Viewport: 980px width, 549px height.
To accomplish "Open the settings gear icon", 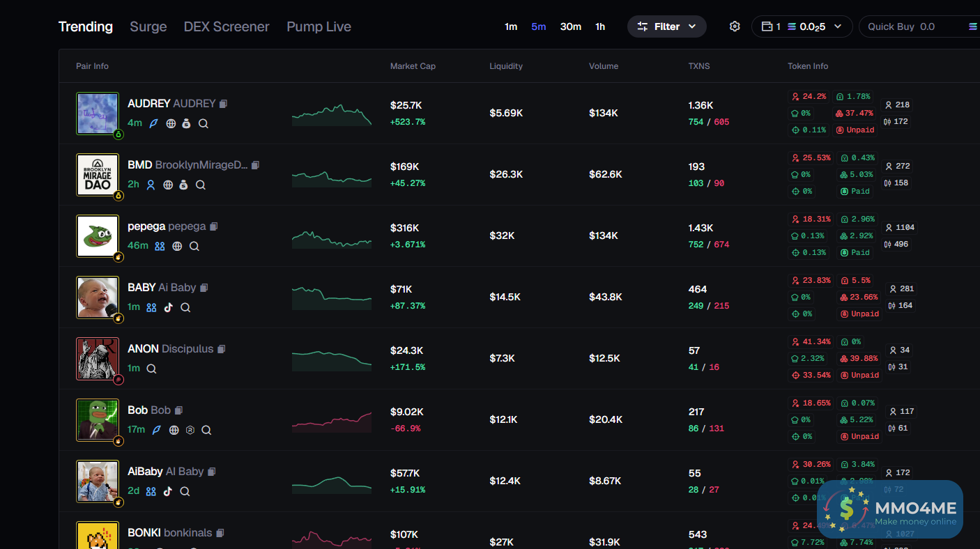I will tap(735, 26).
